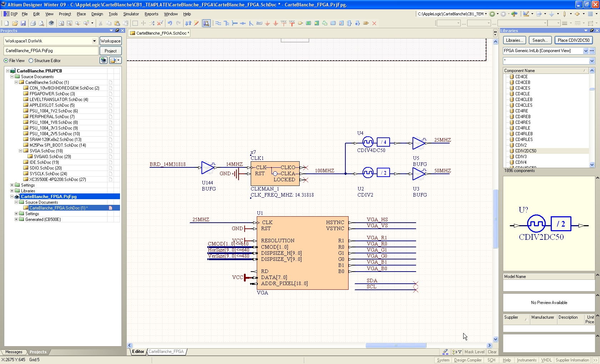The width and height of the screenshot is (600, 364).
Task: Navigate hierarchy with up/down arrows icon
Action: 188,23
